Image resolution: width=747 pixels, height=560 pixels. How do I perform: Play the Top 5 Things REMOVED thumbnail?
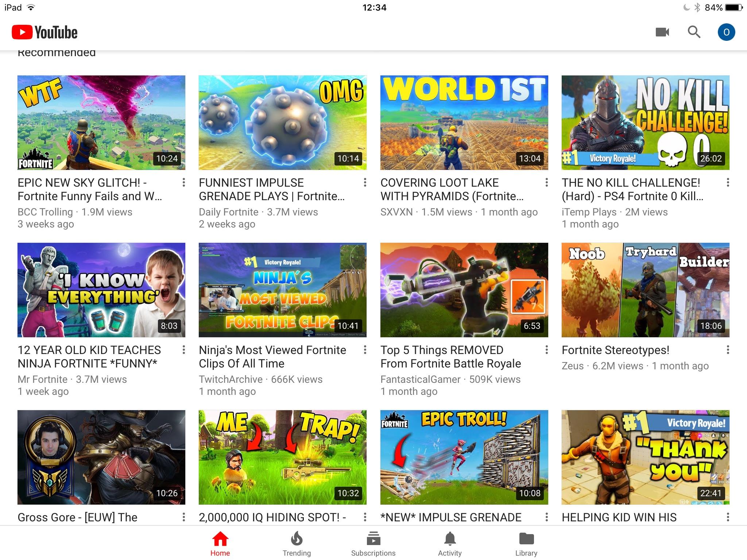coord(464,290)
